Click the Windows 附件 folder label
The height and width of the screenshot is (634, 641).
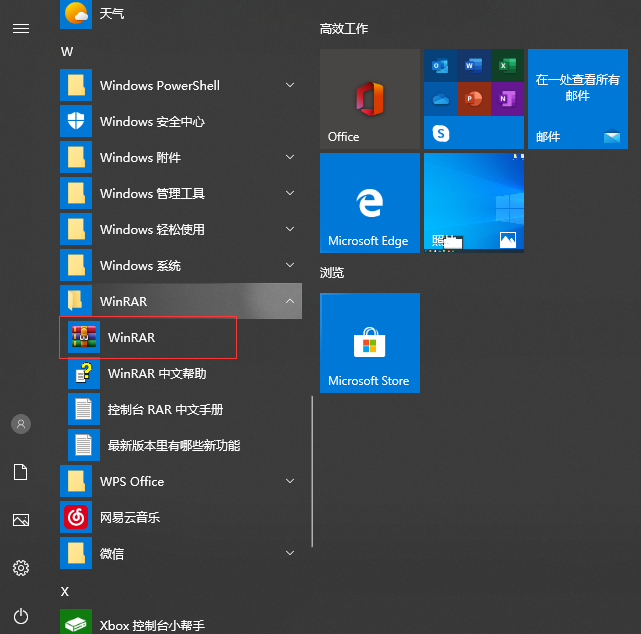tap(140, 157)
